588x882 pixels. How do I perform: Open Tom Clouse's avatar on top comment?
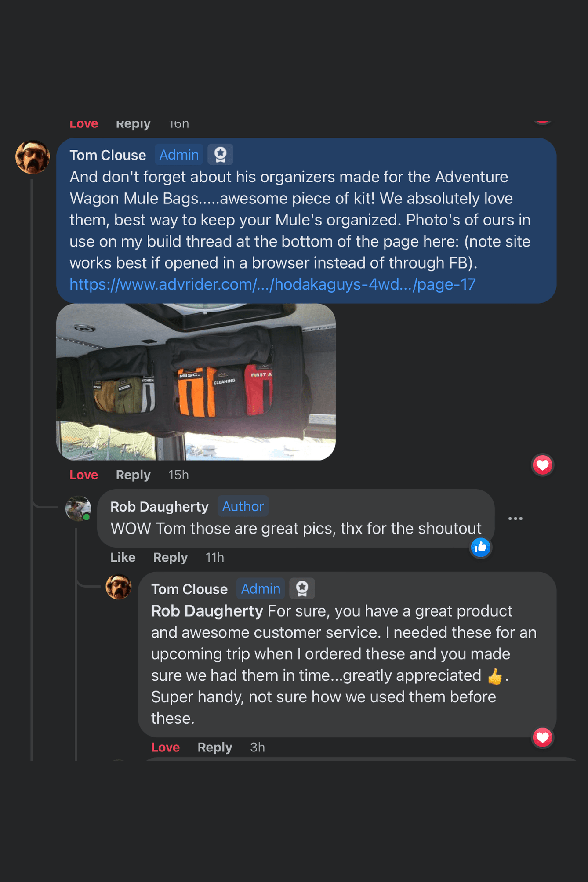click(33, 157)
